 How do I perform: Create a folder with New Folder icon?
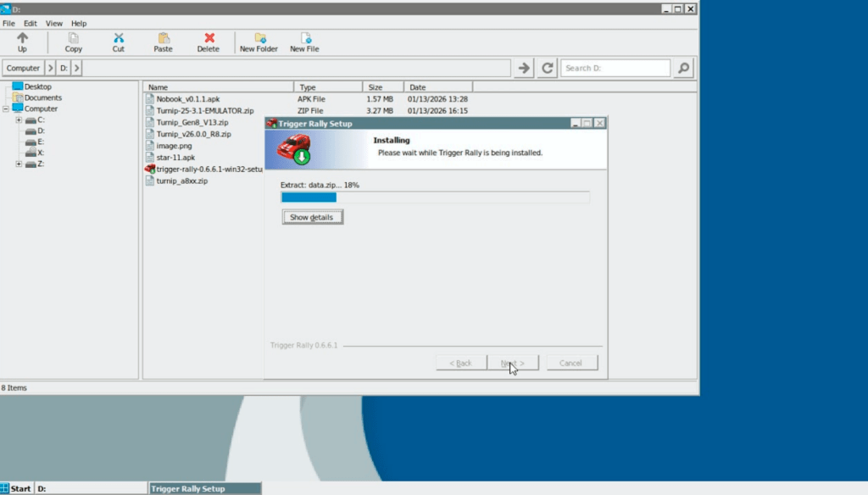tap(259, 38)
